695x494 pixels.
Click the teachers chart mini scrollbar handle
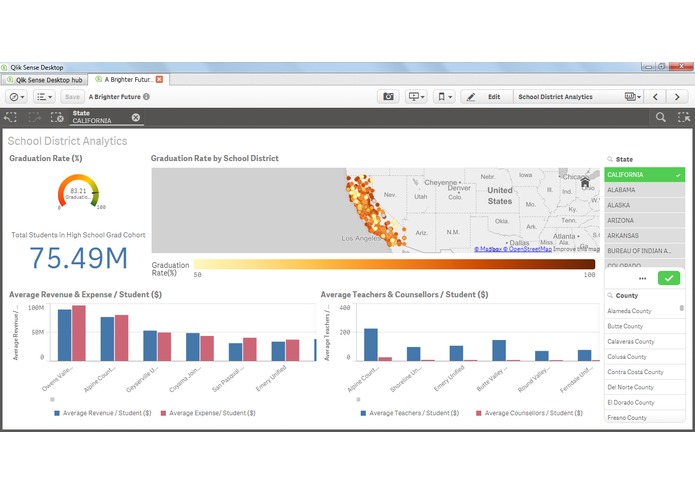(358, 400)
